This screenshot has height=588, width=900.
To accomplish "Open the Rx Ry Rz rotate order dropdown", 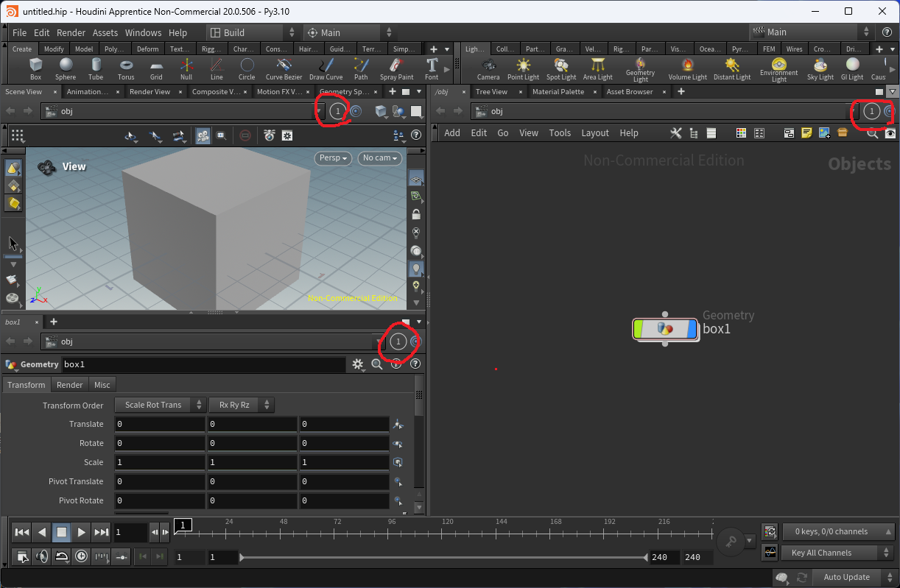I will pos(242,405).
